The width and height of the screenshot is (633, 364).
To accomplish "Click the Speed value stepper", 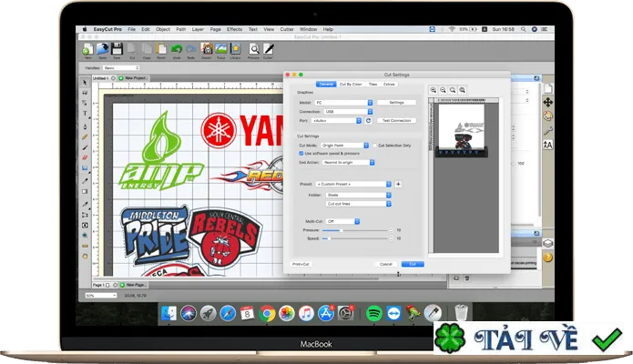I will (x=391, y=238).
